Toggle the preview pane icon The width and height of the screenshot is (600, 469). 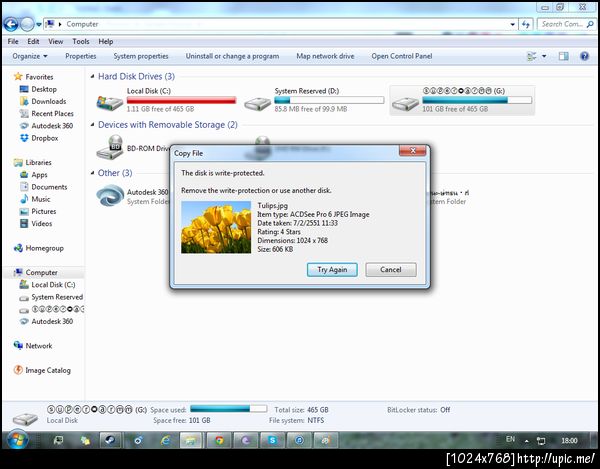(563, 57)
